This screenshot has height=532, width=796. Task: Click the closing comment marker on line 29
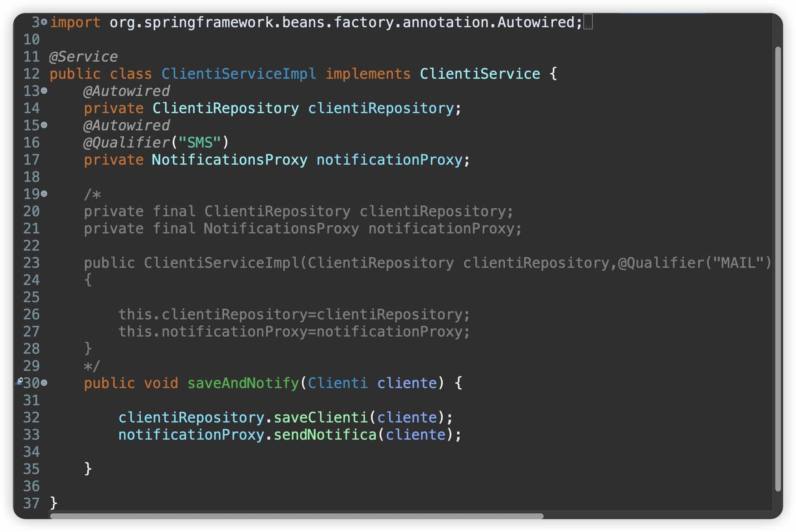[x=92, y=366]
